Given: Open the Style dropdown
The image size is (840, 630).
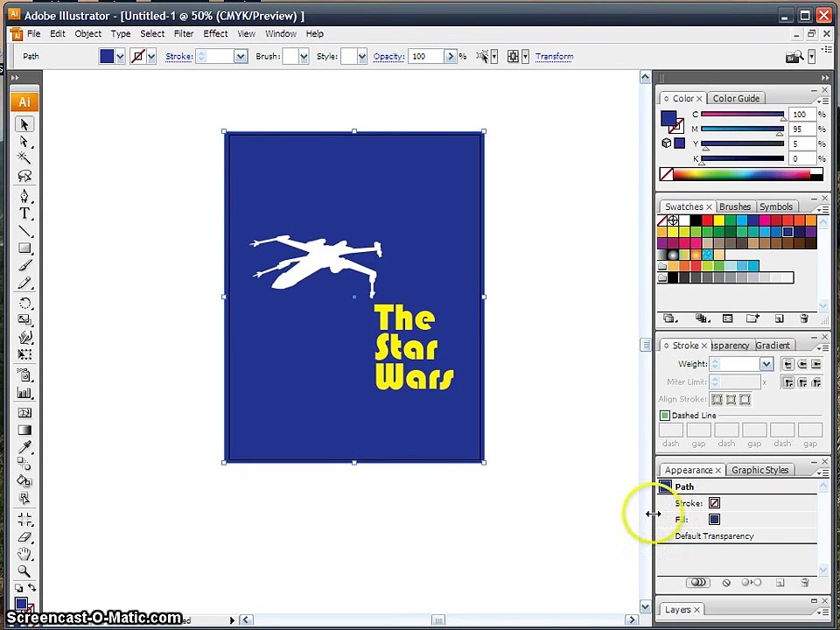Looking at the screenshot, I should (x=362, y=56).
